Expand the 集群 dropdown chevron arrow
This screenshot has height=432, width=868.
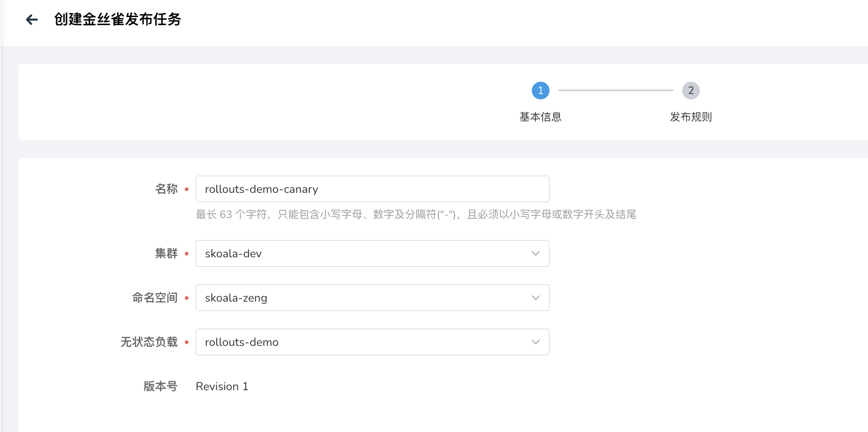535,253
